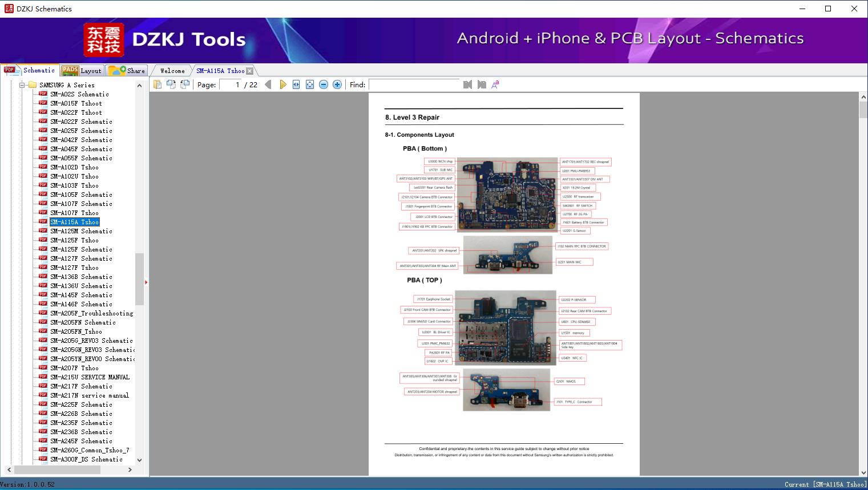
Task: Select SM-A102D Tshoo entry
Action: (74, 167)
